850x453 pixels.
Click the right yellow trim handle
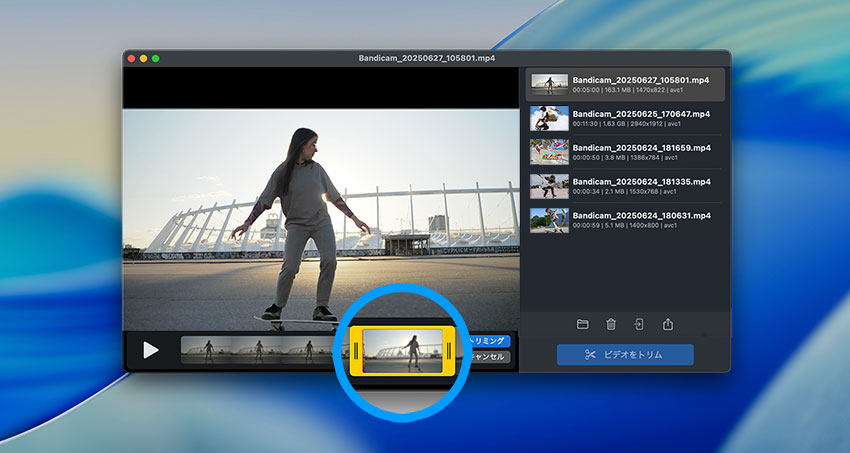click(x=449, y=350)
